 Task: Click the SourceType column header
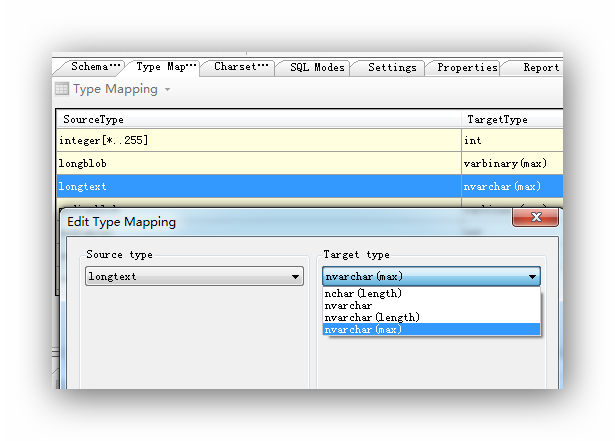pos(259,119)
